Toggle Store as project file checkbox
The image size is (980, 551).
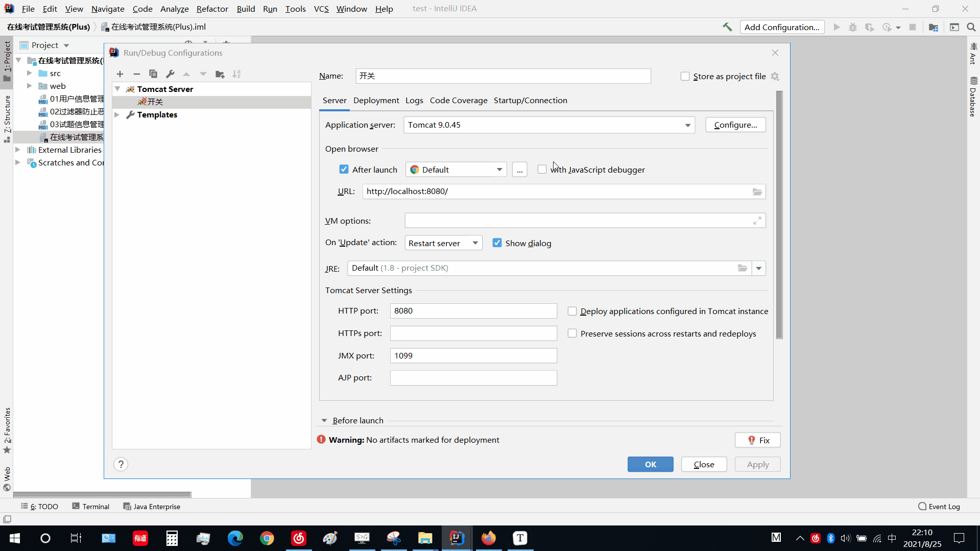pos(685,77)
